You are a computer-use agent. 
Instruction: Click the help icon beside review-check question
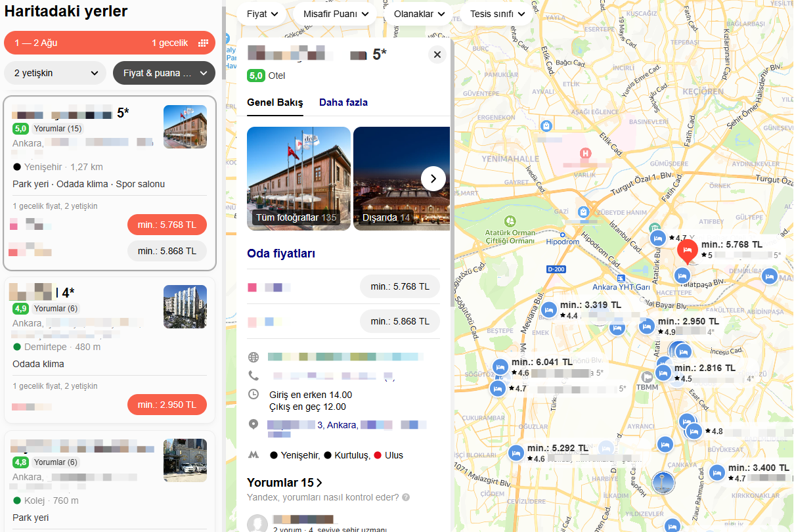(x=406, y=497)
